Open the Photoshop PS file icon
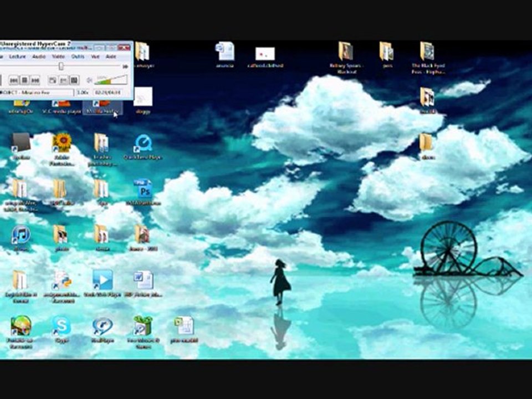This screenshot has height=399, width=532. pos(143,190)
